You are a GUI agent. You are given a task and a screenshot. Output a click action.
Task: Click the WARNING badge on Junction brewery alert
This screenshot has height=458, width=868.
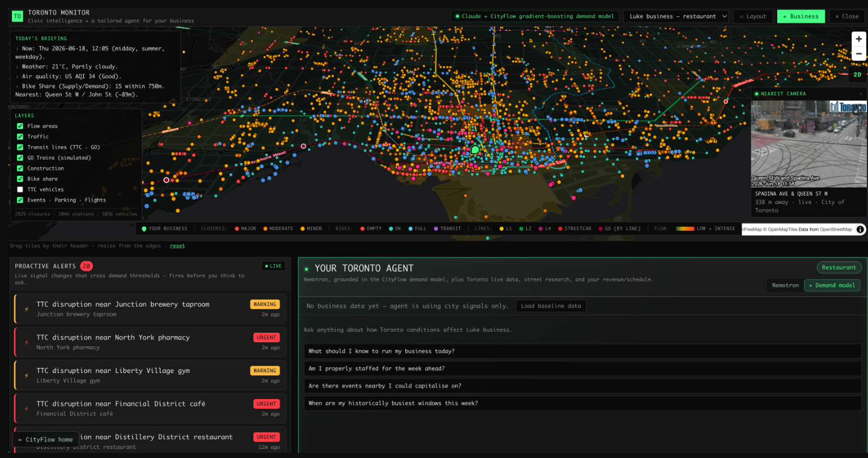click(265, 304)
